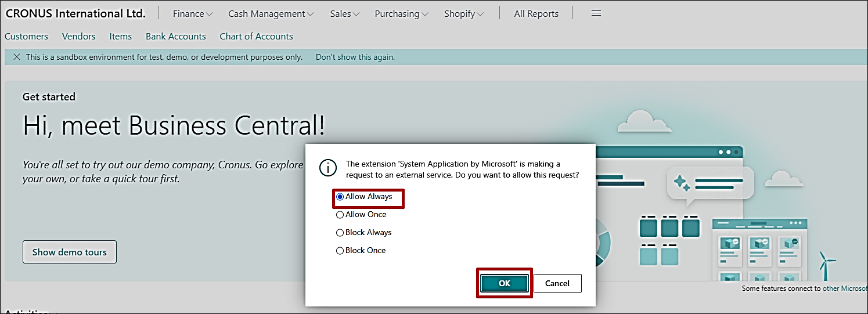Click Don't show this again link
This screenshot has height=314, width=868.
(355, 57)
